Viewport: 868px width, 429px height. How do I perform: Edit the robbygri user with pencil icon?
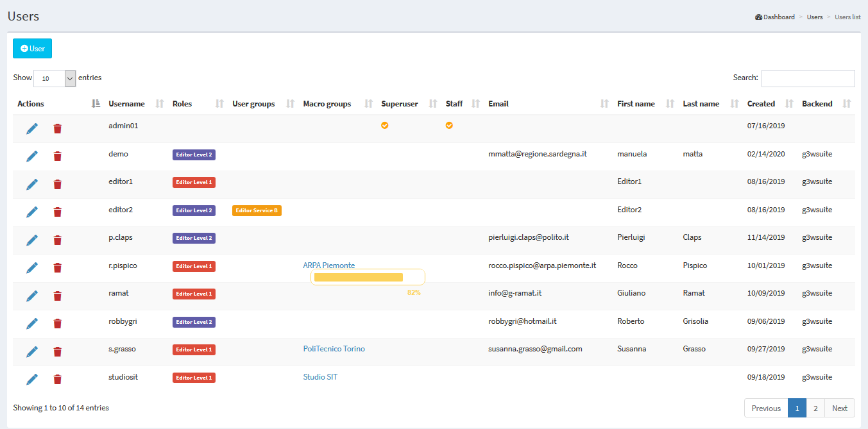coord(32,324)
